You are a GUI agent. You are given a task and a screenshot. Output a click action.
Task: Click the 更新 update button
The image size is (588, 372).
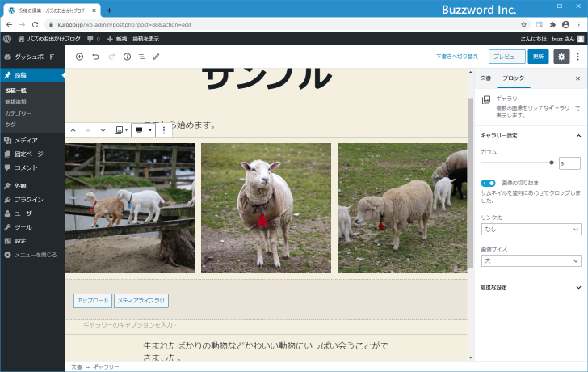coord(538,57)
